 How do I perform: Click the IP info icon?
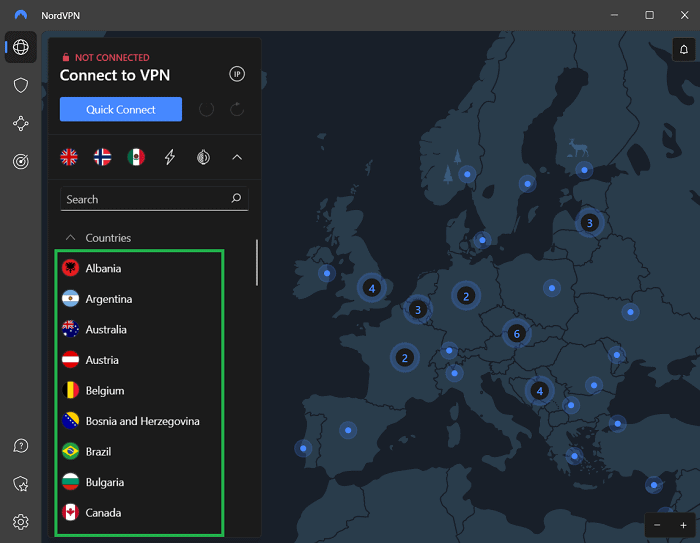point(237,74)
